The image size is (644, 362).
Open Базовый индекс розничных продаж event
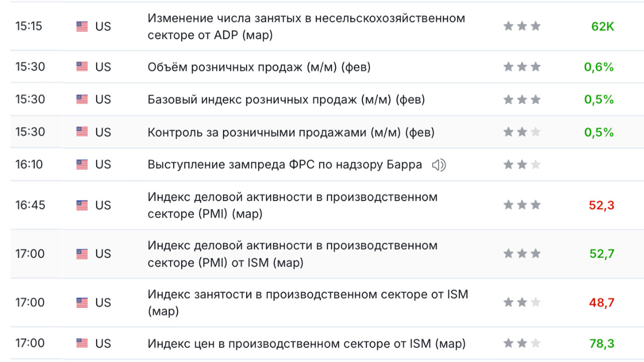click(286, 100)
